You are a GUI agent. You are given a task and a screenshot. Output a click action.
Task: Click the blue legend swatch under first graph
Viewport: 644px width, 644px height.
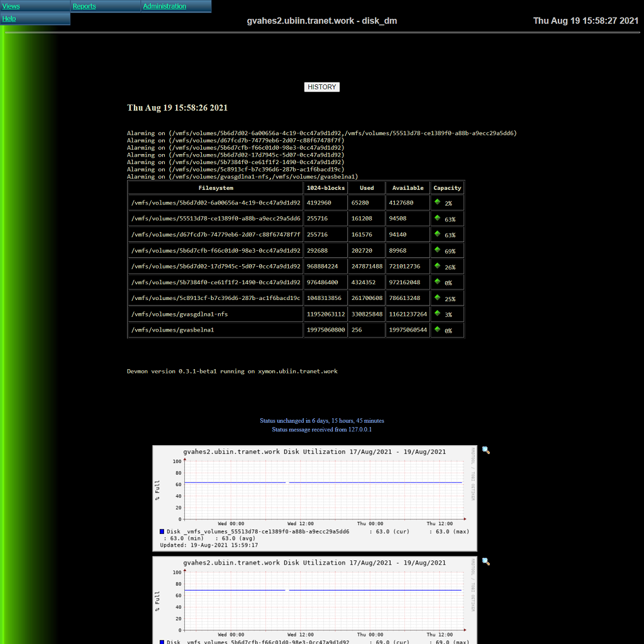point(162,531)
